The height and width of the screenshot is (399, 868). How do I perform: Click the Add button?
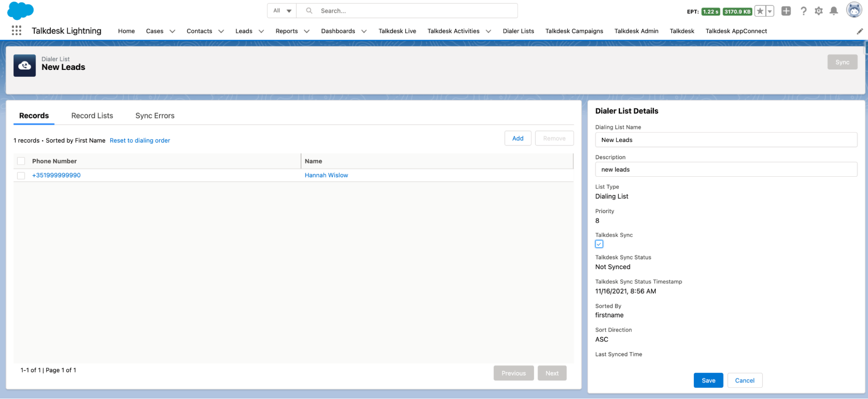(518, 138)
